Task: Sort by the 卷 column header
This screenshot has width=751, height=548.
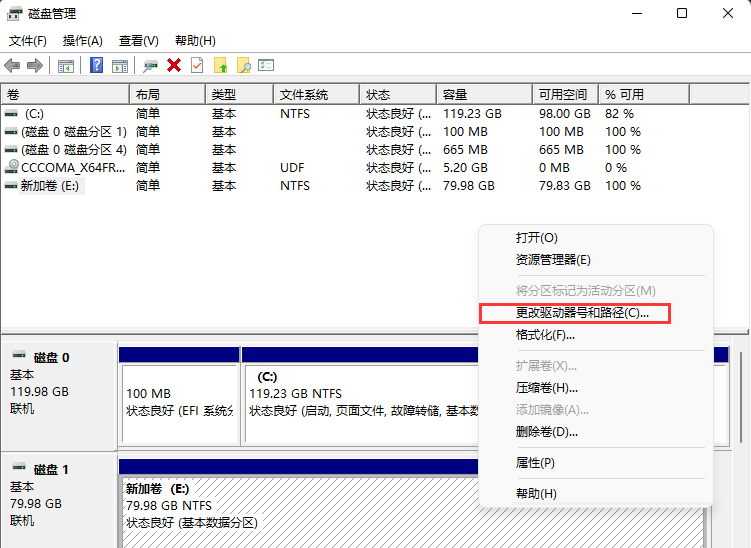Action: click(65, 94)
